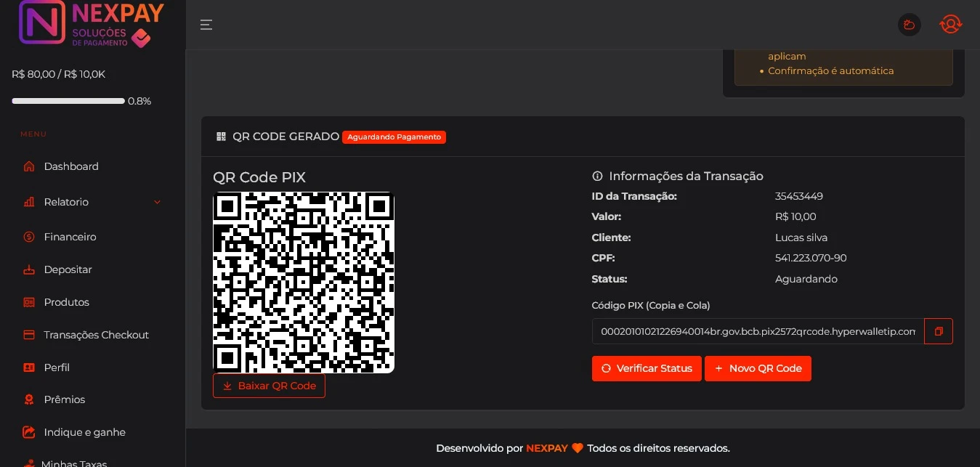
Task: Click the Indique e ganhe share icon
Action: tap(29, 432)
